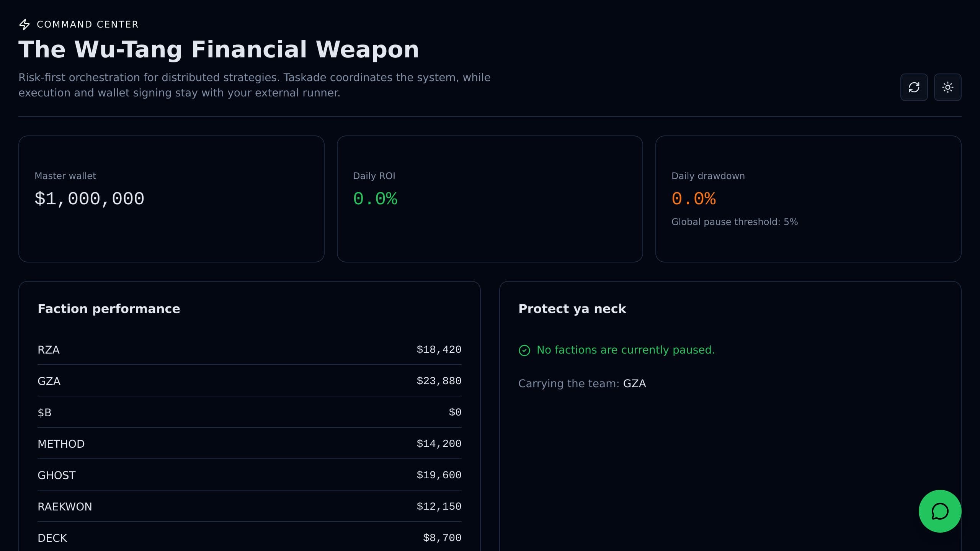The height and width of the screenshot is (551, 980).
Task: Click the lightning bolt Command Center icon
Action: (24, 24)
